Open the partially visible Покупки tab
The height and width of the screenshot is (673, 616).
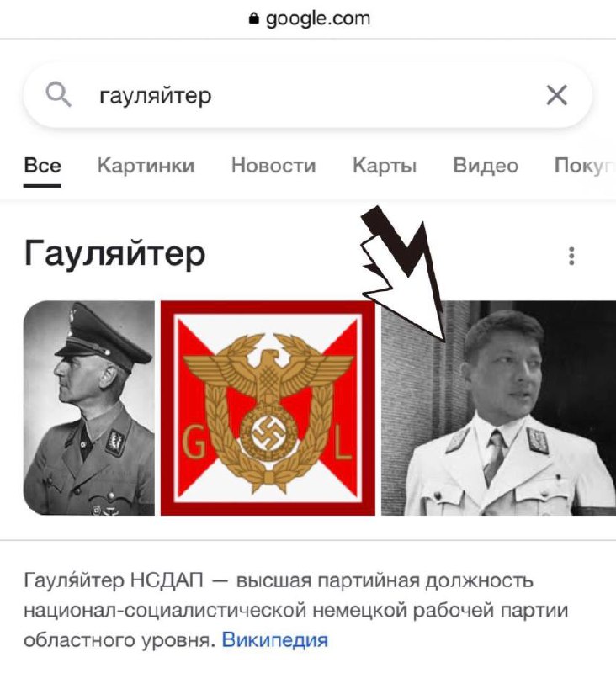pos(585,166)
